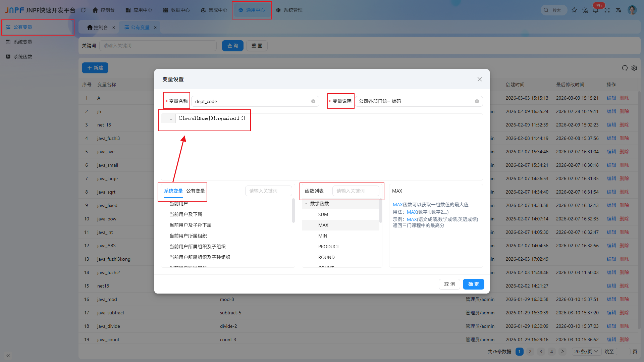Collapse the left sidebar with the chevron

(8, 355)
